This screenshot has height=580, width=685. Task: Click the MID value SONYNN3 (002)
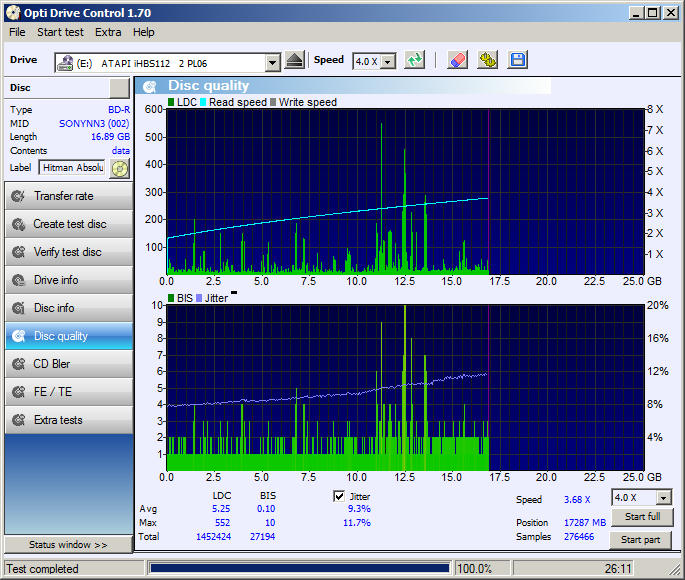coord(94,124)
